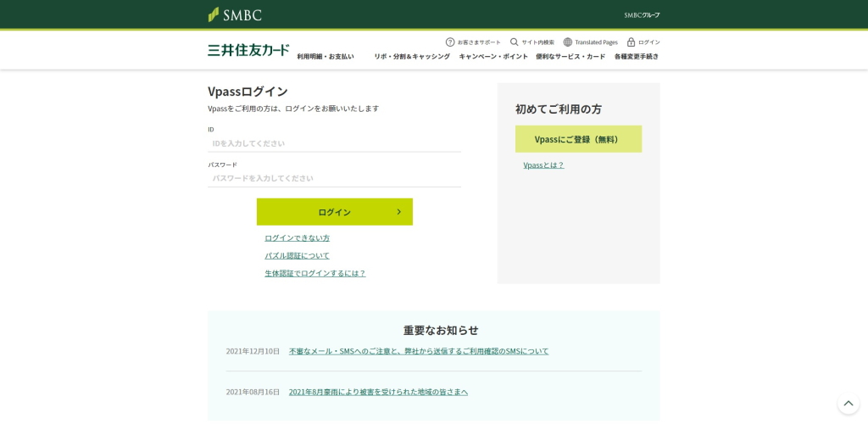Viewport: 868px width, 424px height.
Task: Open the 利用明細・お支払い menu
Action: click(325, 57)
